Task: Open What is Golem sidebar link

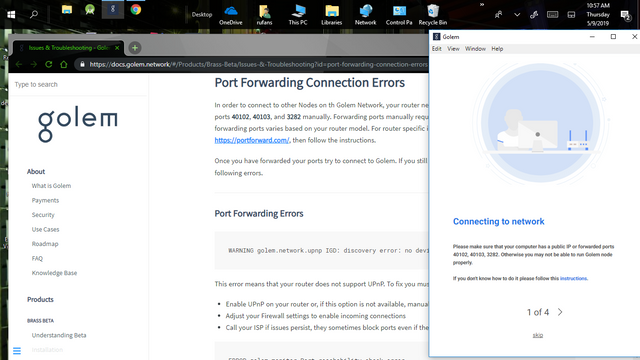Action: pyautogui.click(x=51, y=186)
